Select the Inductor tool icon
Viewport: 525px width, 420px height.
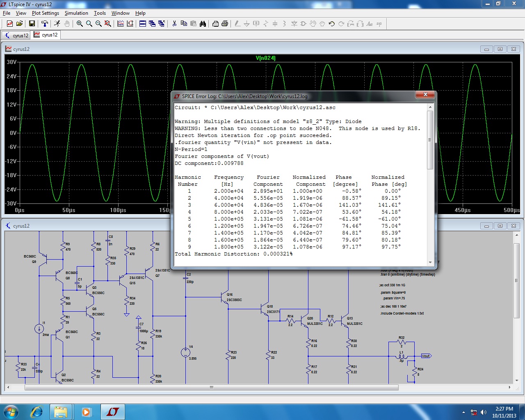284,24
